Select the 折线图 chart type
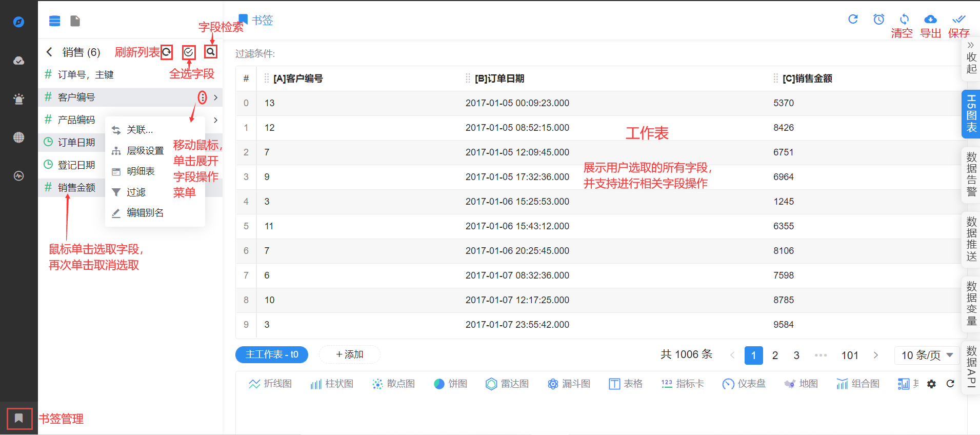Screen dimensions: 980x435 click(270, 384)
